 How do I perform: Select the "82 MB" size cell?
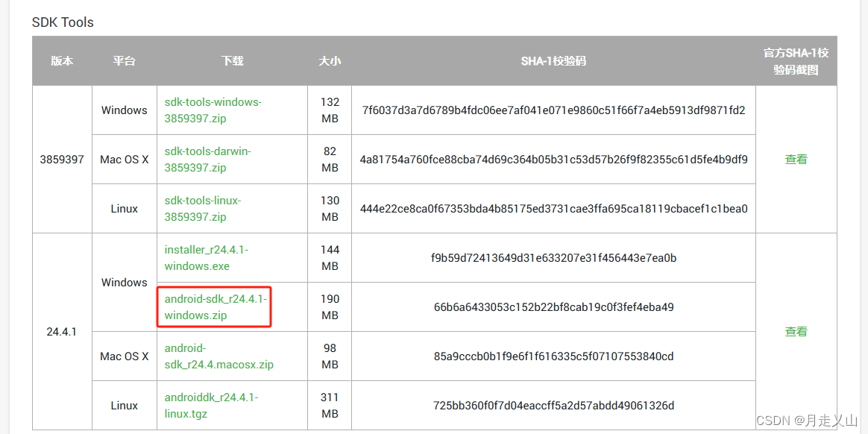pos(330,160)
